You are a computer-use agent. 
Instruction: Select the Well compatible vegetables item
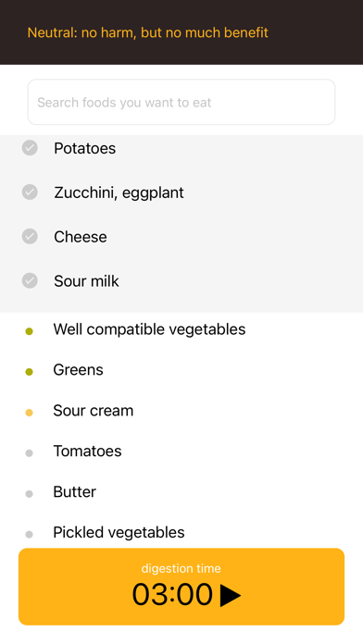(x=181, y=329)
